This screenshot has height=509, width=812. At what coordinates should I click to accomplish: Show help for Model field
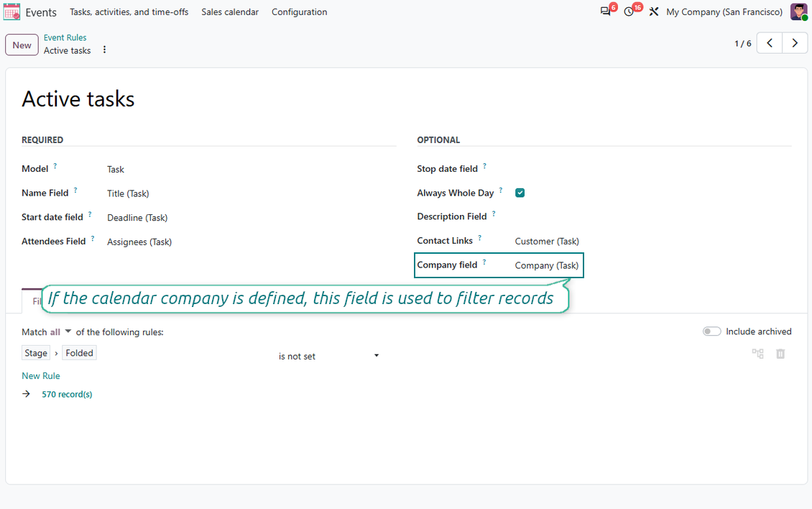coord(55,166)
